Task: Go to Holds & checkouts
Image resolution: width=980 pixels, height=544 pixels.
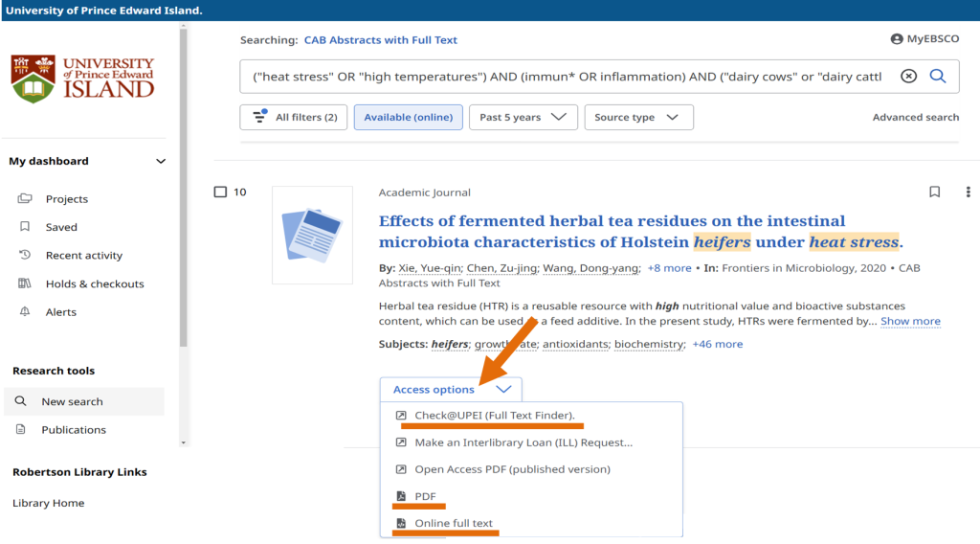Action: pos(94,284)
